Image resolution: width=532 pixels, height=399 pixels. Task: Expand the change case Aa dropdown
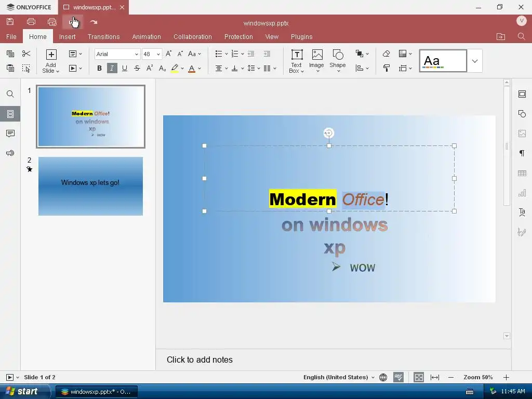pos(199,54)
